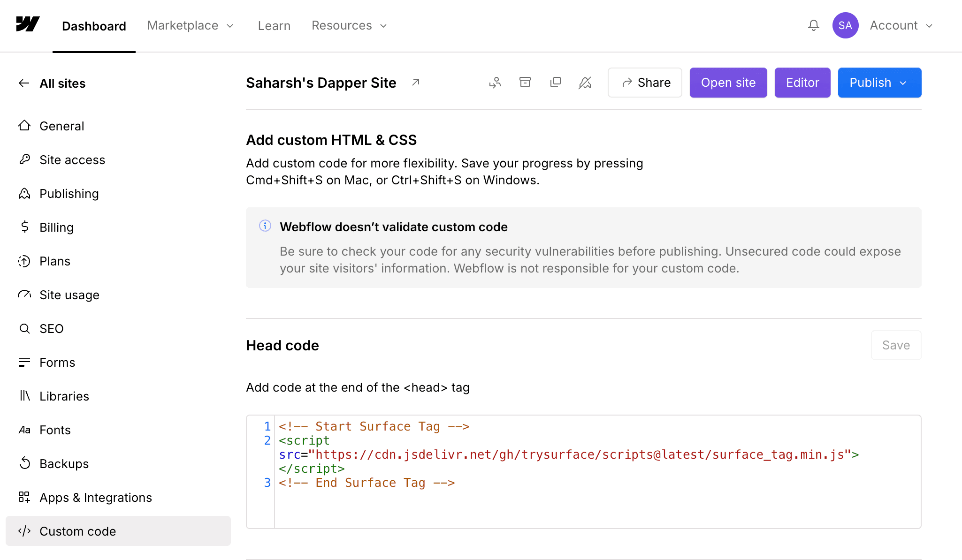
Task: Open the Account dropdown menu
Action: [x=901, y=25]
